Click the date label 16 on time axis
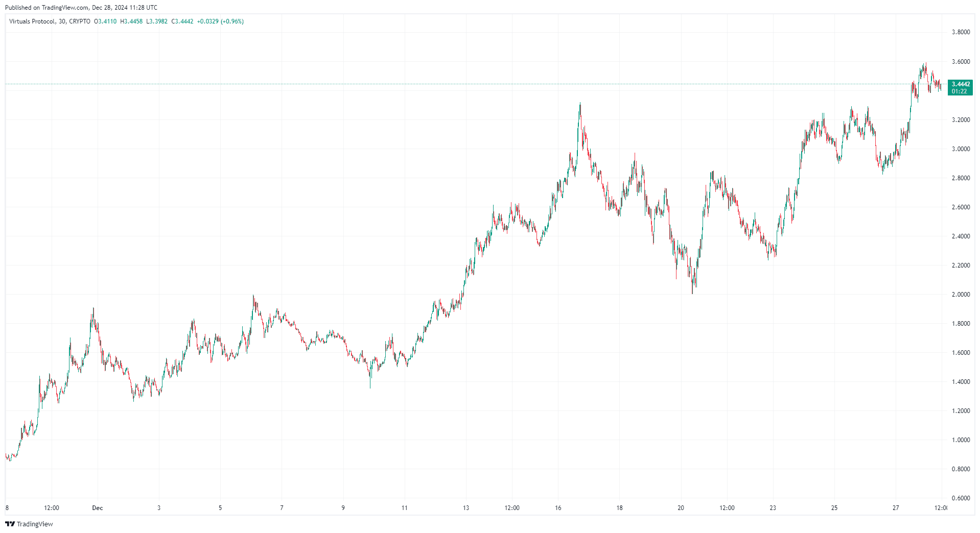 [x=558, y=508]
